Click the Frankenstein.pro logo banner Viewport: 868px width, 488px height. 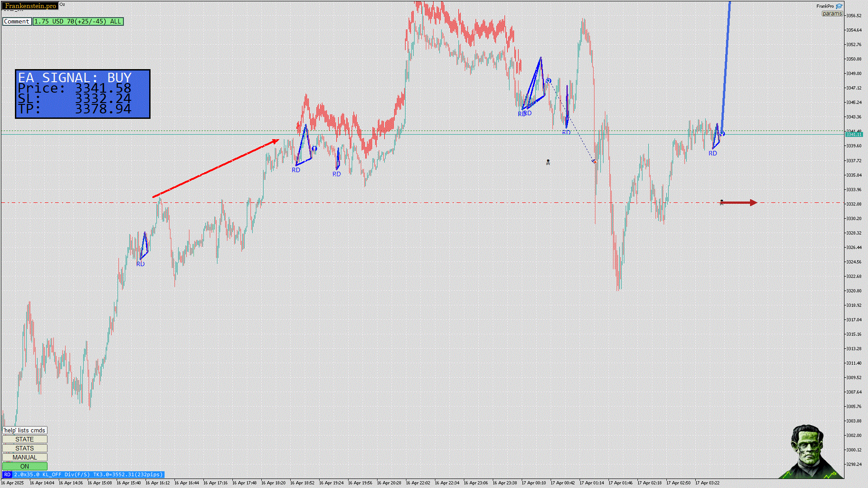(30, 6)
